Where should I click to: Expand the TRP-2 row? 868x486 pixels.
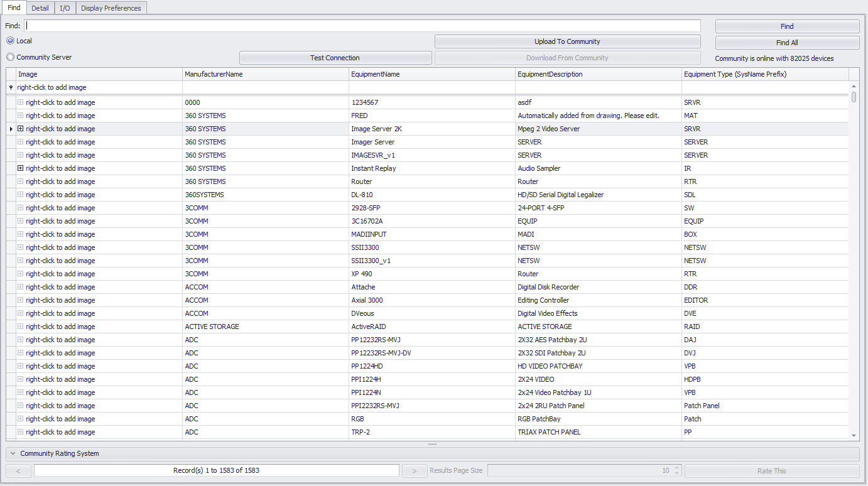(x=21, y=432)
